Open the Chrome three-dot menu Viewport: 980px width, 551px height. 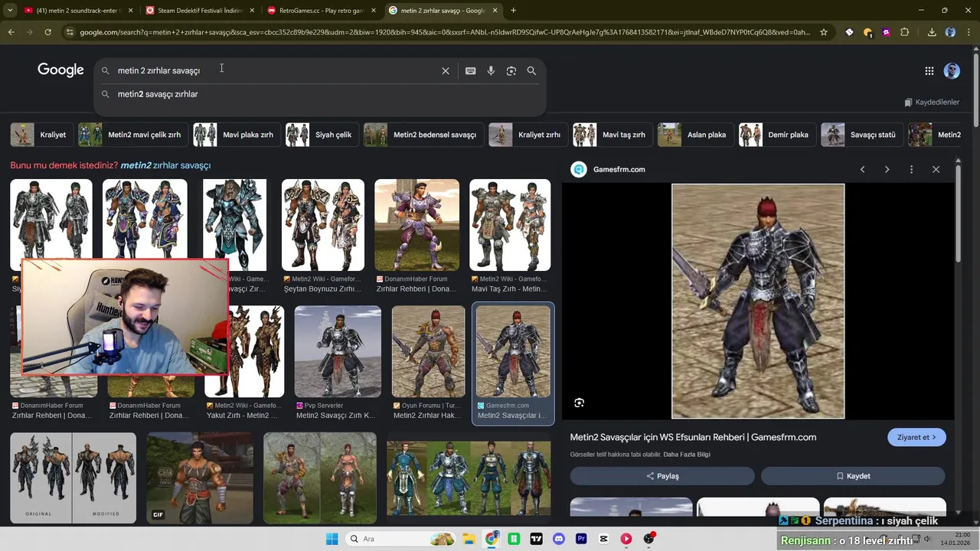968,32
